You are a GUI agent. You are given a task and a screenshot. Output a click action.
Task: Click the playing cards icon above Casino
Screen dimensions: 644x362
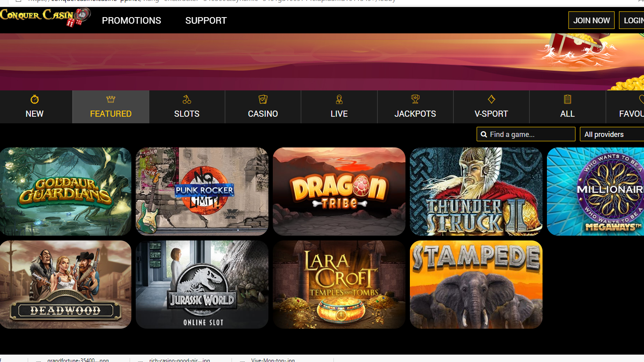(263, 100)
